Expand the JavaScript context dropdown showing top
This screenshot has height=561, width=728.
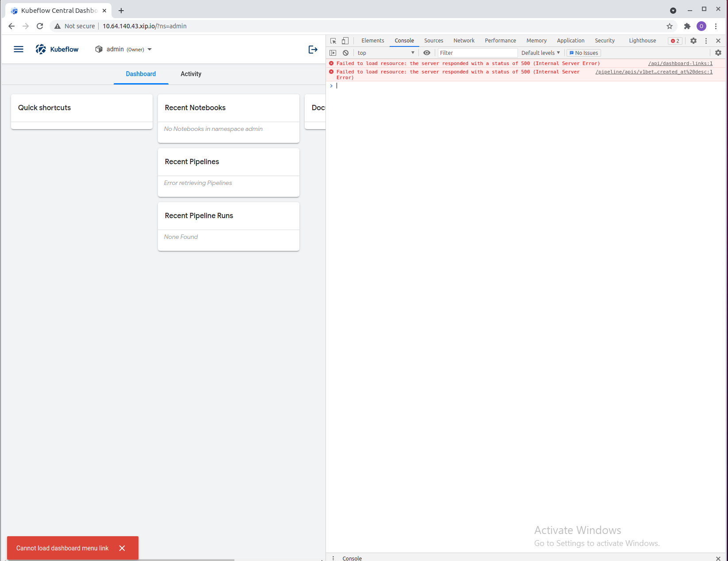[x=385, y=53]
